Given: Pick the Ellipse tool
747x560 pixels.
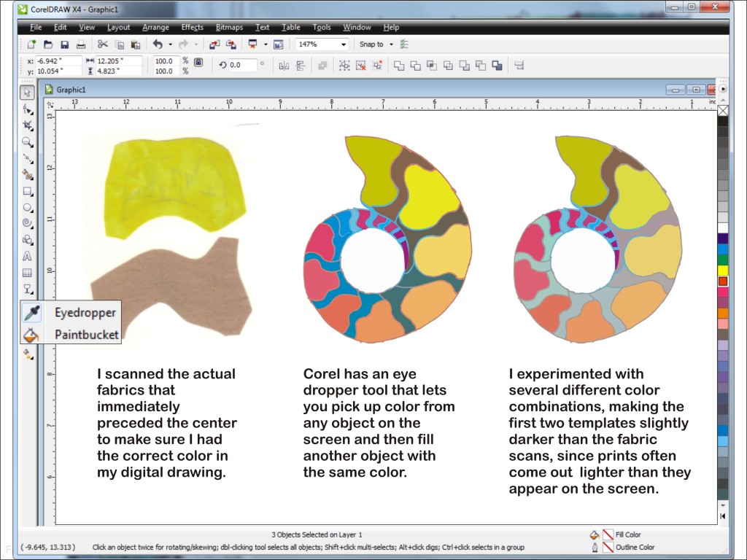Looking at the screenshot, I should coord(27,208).
